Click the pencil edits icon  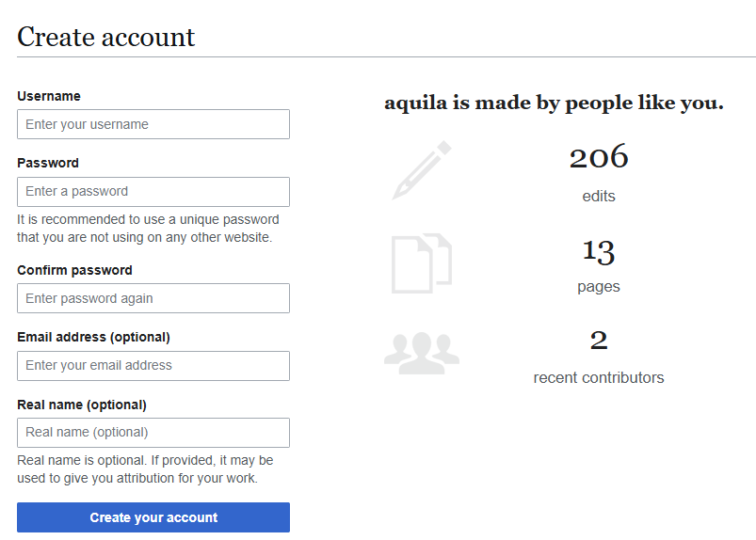point(422,170)
